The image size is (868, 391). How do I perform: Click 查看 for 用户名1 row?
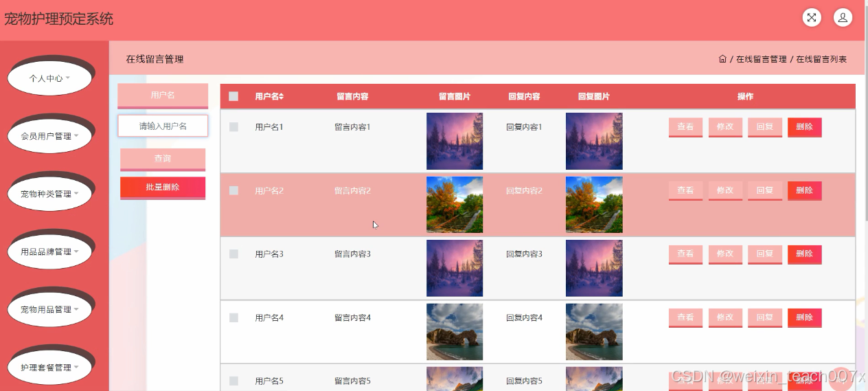(685, 127)
